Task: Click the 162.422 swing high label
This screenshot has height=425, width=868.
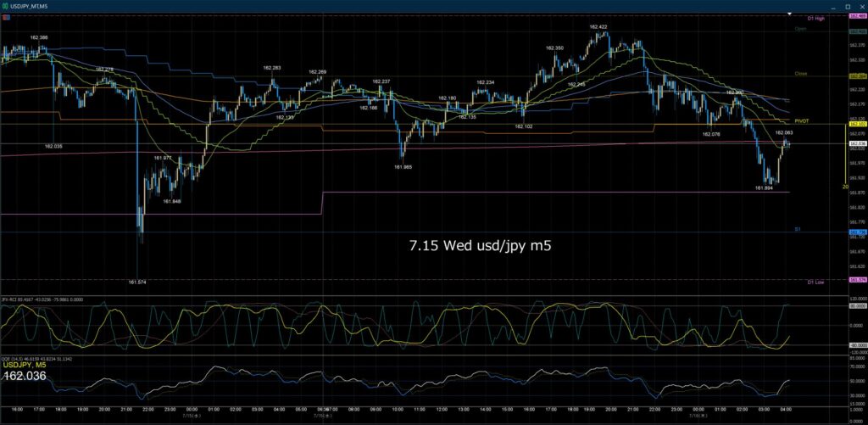Action: point(598,26)
